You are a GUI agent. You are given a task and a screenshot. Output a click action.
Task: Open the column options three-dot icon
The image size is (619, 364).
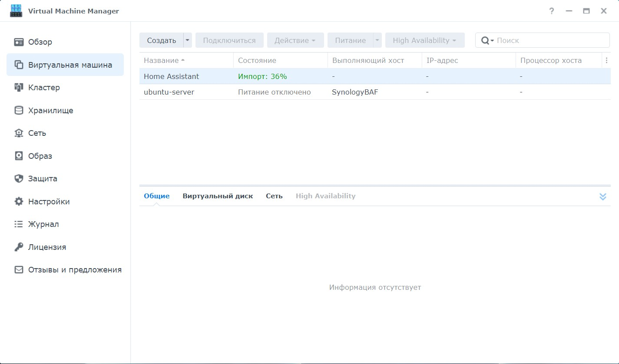(606, 60)
